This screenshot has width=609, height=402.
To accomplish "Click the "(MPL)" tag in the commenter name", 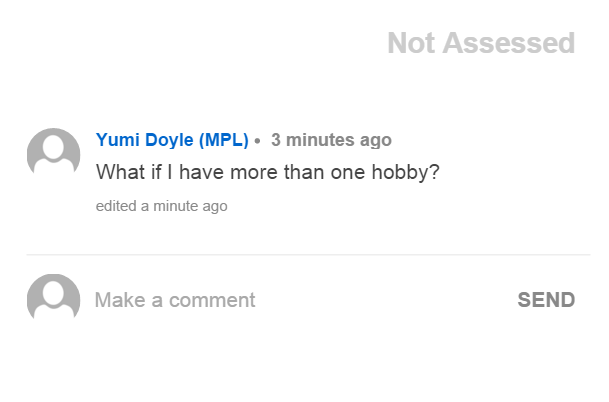I will (x=224, y=140).
